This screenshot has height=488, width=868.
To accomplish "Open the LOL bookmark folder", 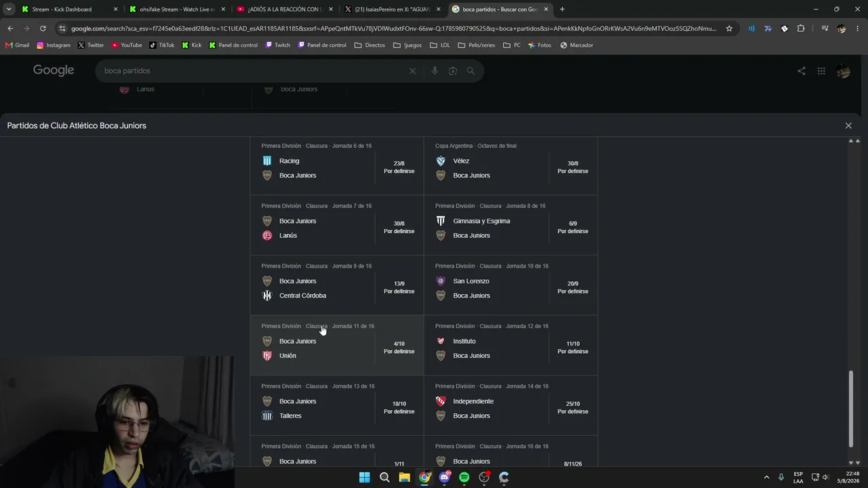I will pyautogui.click(x=439, y=45).
